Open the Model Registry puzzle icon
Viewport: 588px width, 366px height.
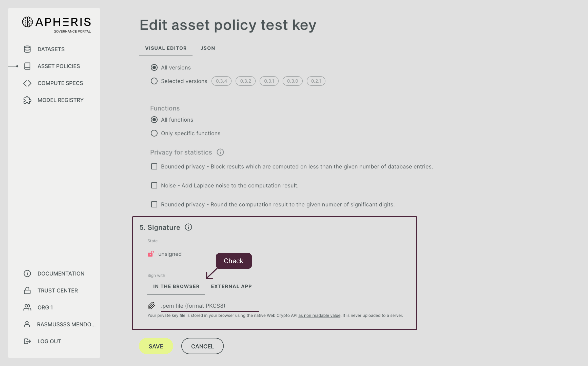[x=27, y=100]
